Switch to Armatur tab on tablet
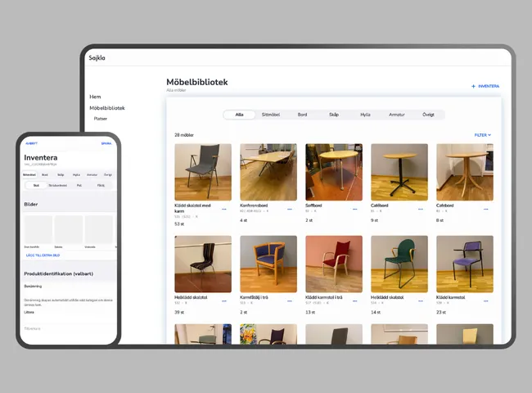 pos(397,115)
